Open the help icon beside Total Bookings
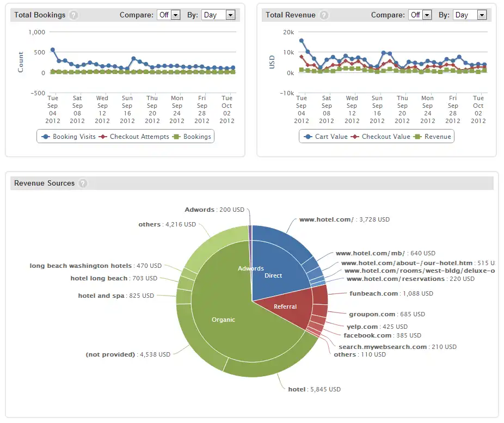Image resolution: width=504 pixels, height=423 pixels. point(73,15)
